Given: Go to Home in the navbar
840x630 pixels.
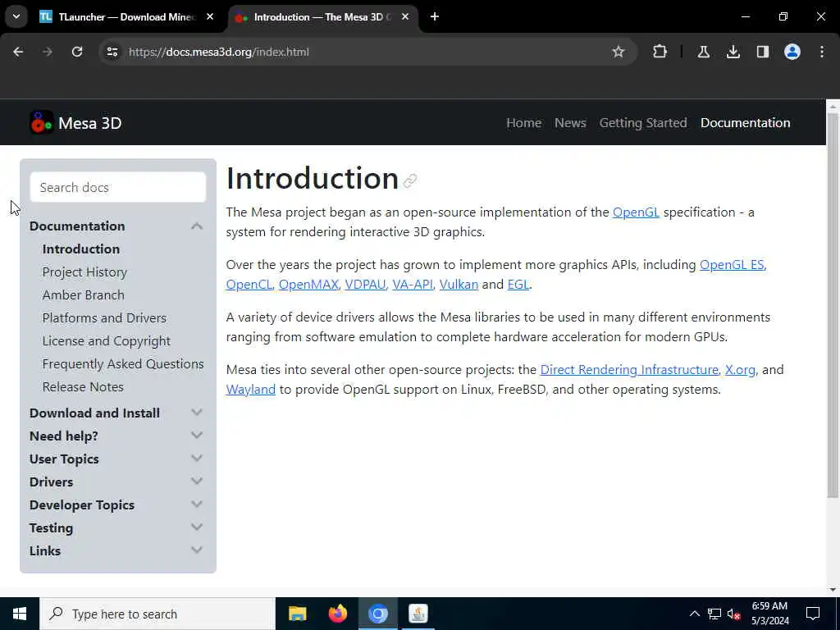Looking at the screenshot, I should (x=524, y=123).
